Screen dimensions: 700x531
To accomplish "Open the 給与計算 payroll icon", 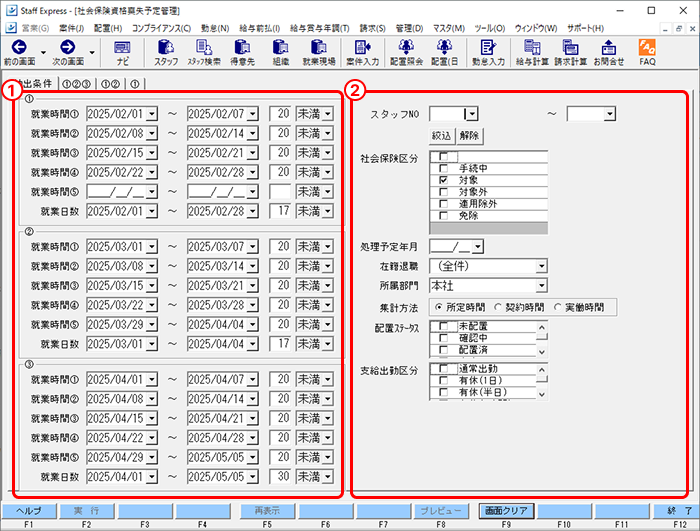I will tap(532, 53).
